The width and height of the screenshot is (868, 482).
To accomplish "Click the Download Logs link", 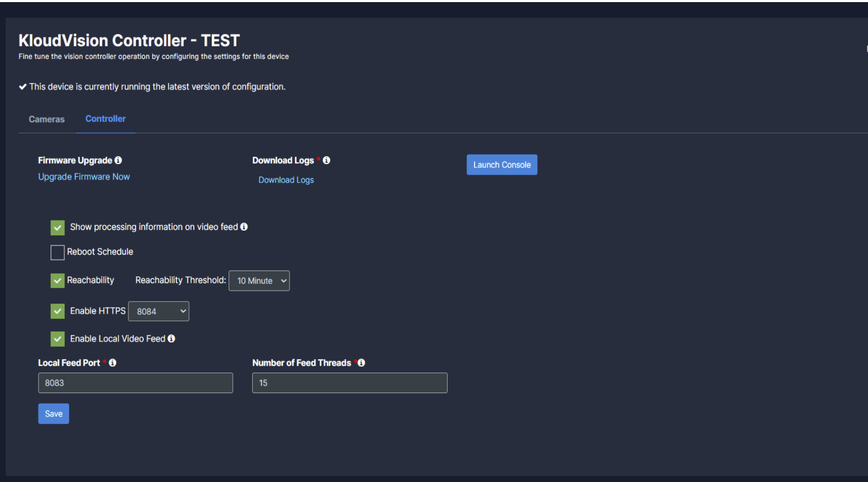I will pos(286,180).
